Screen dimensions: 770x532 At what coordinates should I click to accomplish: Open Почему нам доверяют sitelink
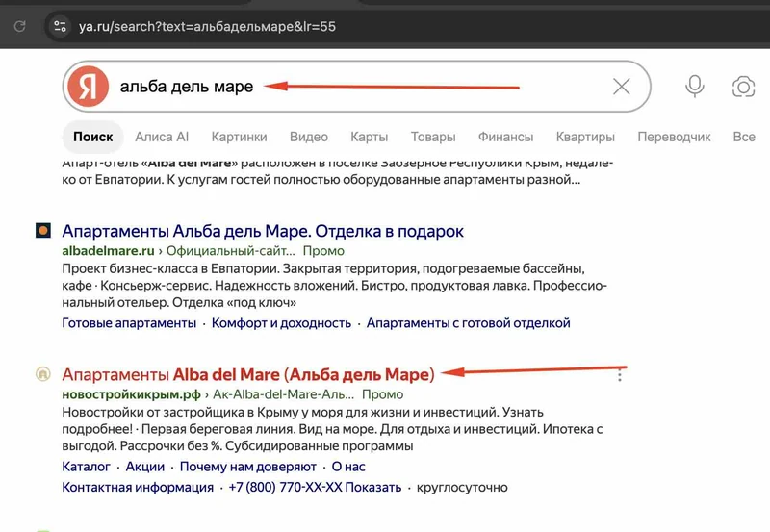pos(248,467)
